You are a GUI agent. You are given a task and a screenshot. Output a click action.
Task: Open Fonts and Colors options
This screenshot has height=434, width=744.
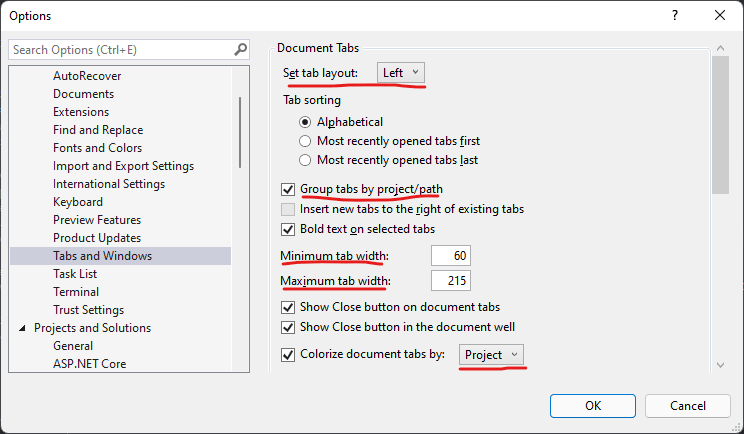tap(97, 148)
